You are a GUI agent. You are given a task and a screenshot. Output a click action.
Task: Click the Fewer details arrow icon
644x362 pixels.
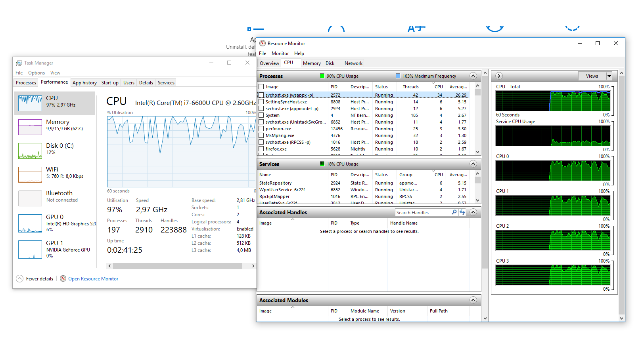(x=19, y=279)
